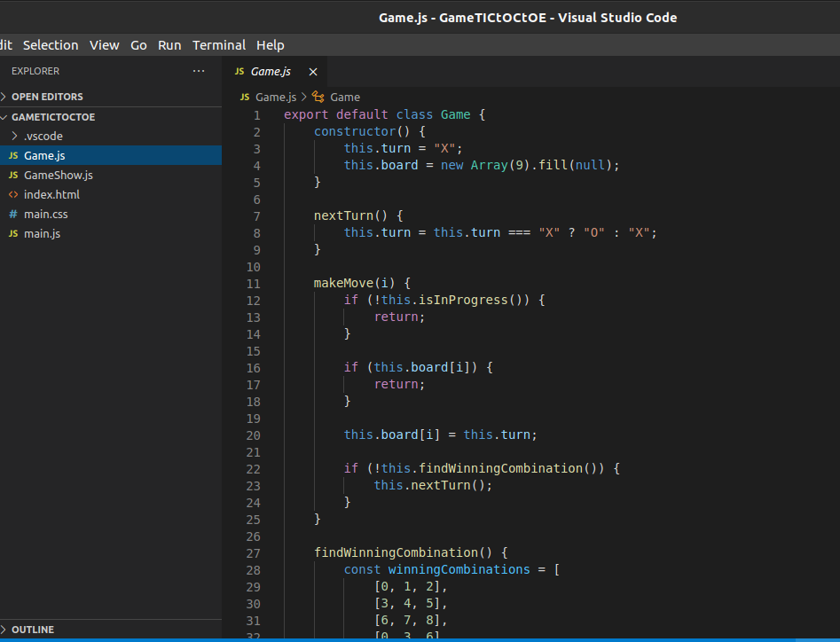The width and height of the screenshot is (840, 642).
Task: Open the Go menu
Action: [x=138, y=45]
